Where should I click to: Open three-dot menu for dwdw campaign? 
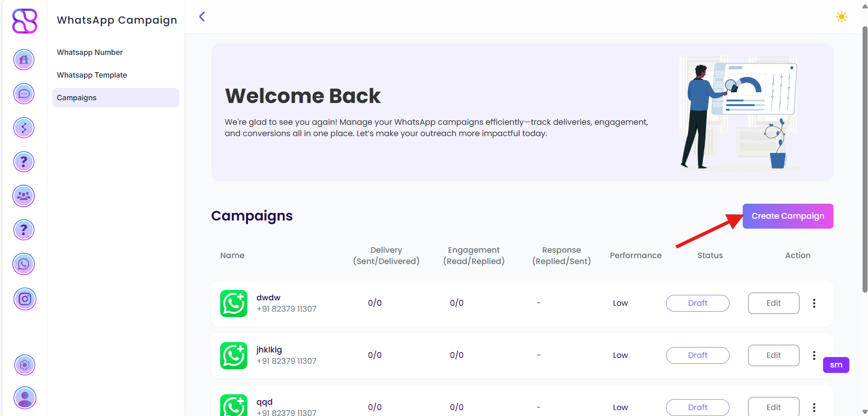[x=814, y=303]
